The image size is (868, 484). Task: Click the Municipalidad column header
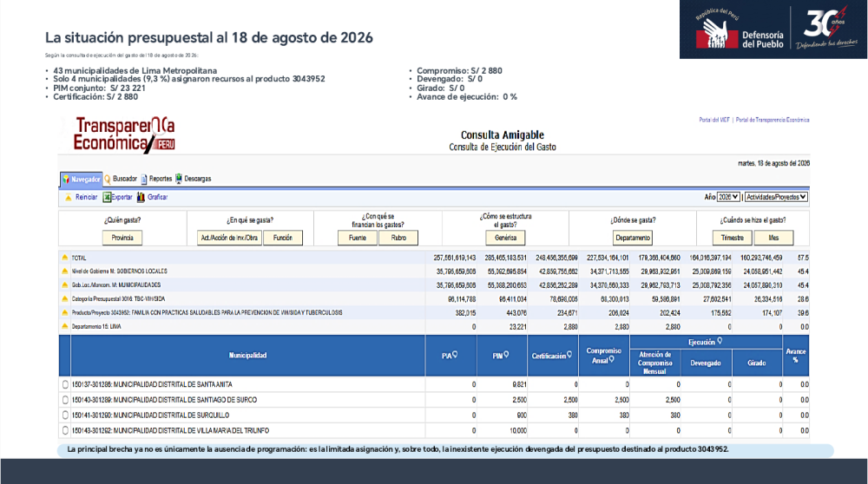point(248,355)
